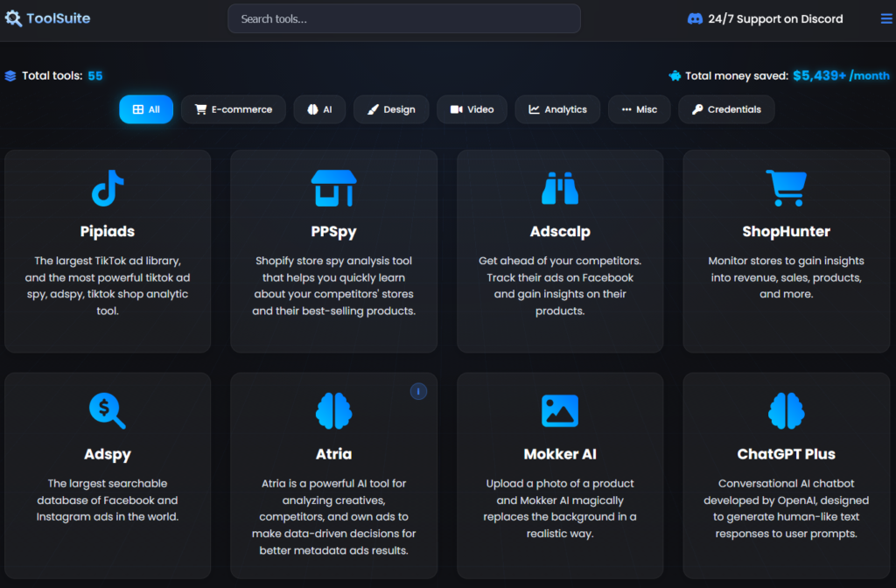Image resolution: width=896 pixels, height=588 pixels.
Task: Show Design category tools
Action: (x=391, y=109)
